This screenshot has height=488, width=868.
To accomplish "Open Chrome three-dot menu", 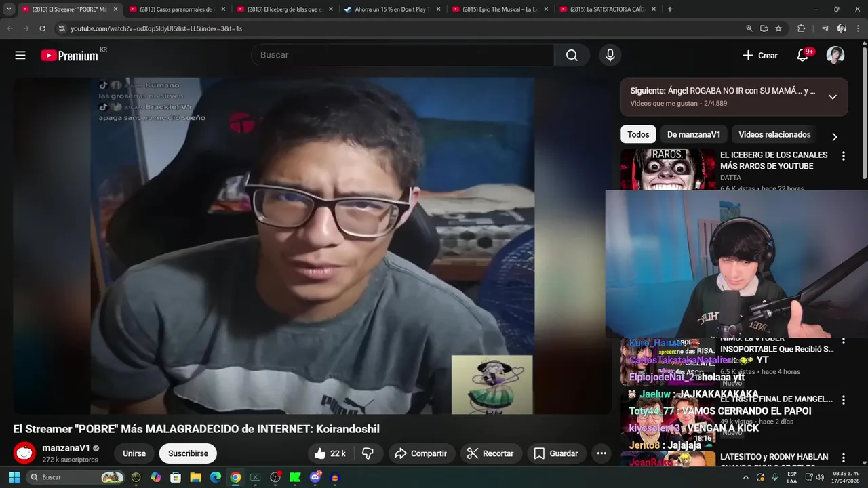I will (x=857, y=28).
